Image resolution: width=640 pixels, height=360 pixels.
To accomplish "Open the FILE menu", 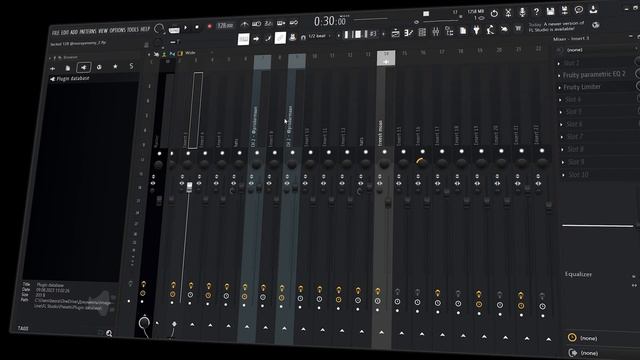I will (56, 32).
